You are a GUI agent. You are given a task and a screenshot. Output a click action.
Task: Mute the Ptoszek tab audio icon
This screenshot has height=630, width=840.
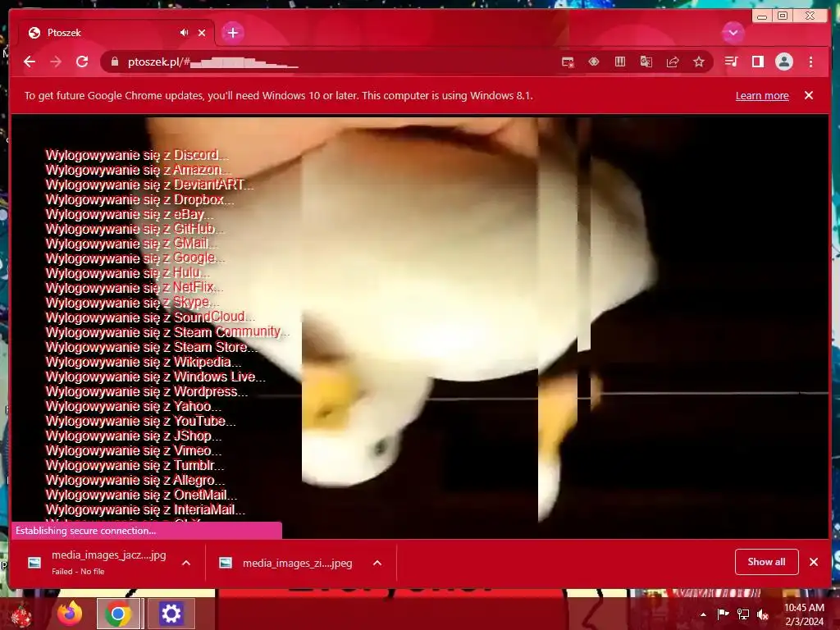tap(185, 33)
